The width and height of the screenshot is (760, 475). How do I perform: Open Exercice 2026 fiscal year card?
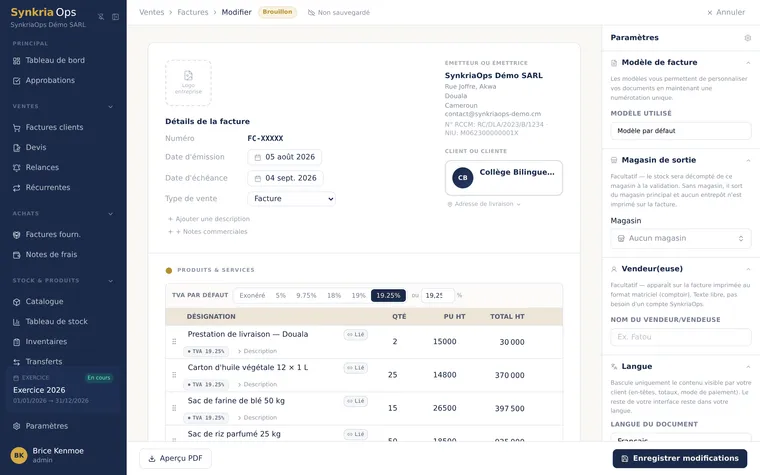tap(63, 390)
